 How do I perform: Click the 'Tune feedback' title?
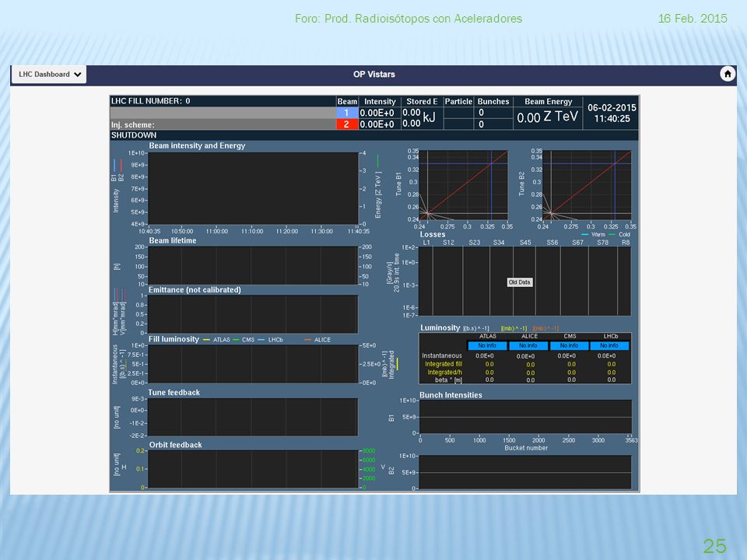click(174, 392)
